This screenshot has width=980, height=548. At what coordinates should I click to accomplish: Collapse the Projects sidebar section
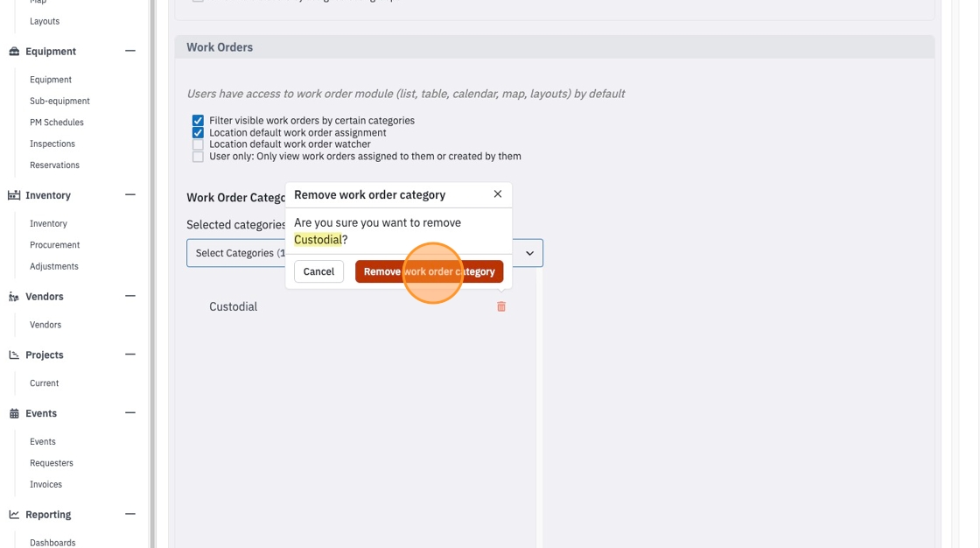[130, 354]
